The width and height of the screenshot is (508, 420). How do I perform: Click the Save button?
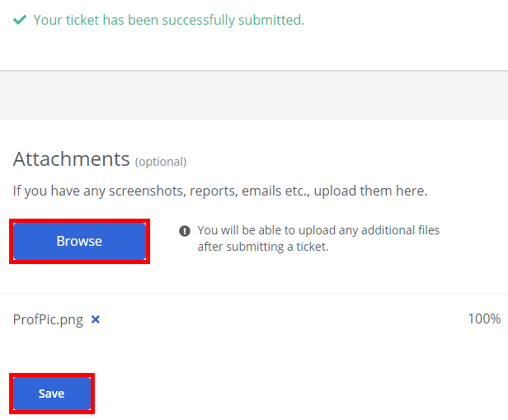pos(51,394)
